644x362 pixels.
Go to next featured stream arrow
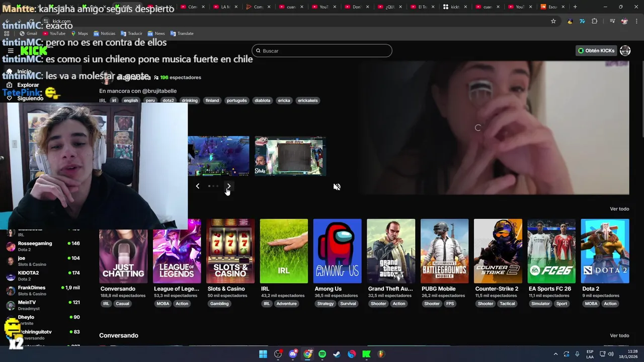228,186
